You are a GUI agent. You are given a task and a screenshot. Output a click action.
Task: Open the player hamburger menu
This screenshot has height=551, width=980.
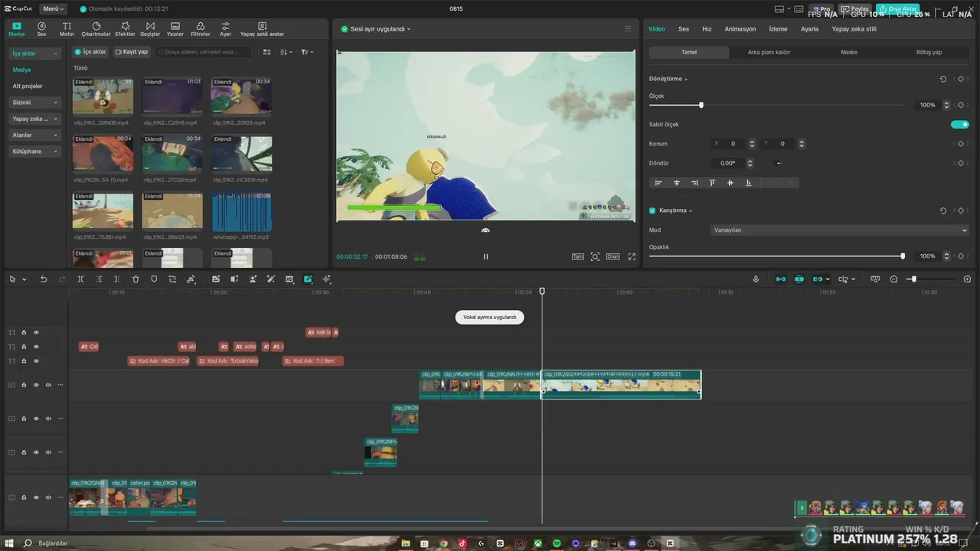click(x=628, y=29)
